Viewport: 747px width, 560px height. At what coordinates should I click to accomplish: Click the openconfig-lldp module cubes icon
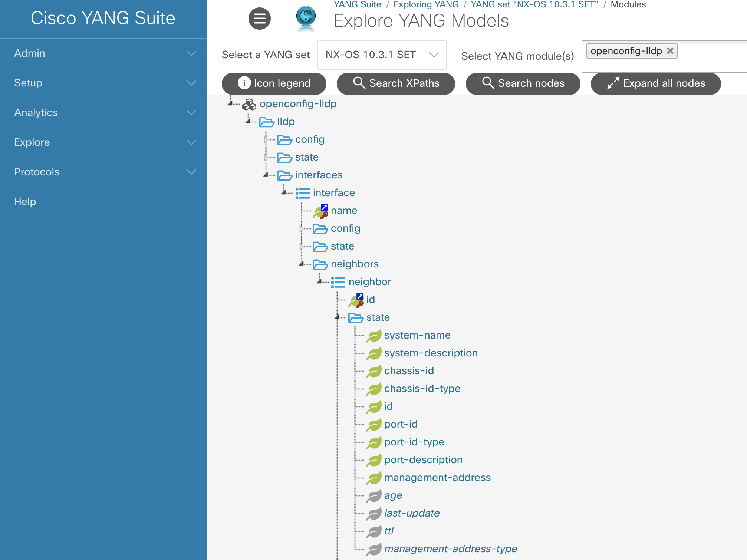pos(249,104)
